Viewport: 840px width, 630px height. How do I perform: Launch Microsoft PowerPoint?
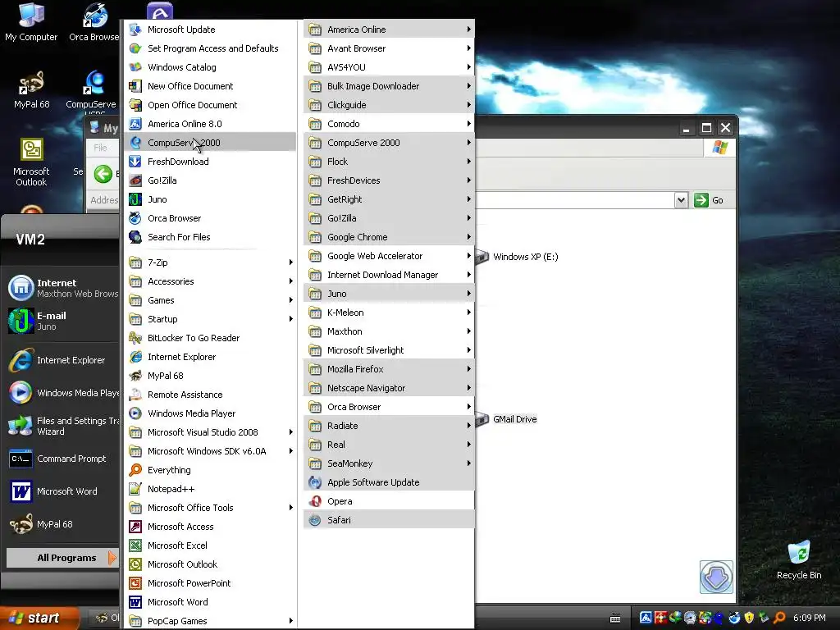point(210,583)
